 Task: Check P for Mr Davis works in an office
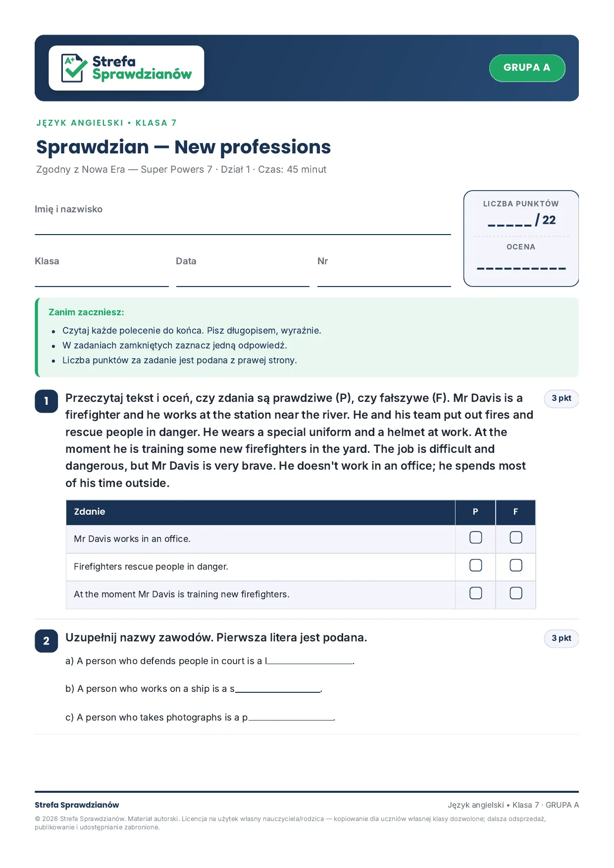[x=475, y=537]
